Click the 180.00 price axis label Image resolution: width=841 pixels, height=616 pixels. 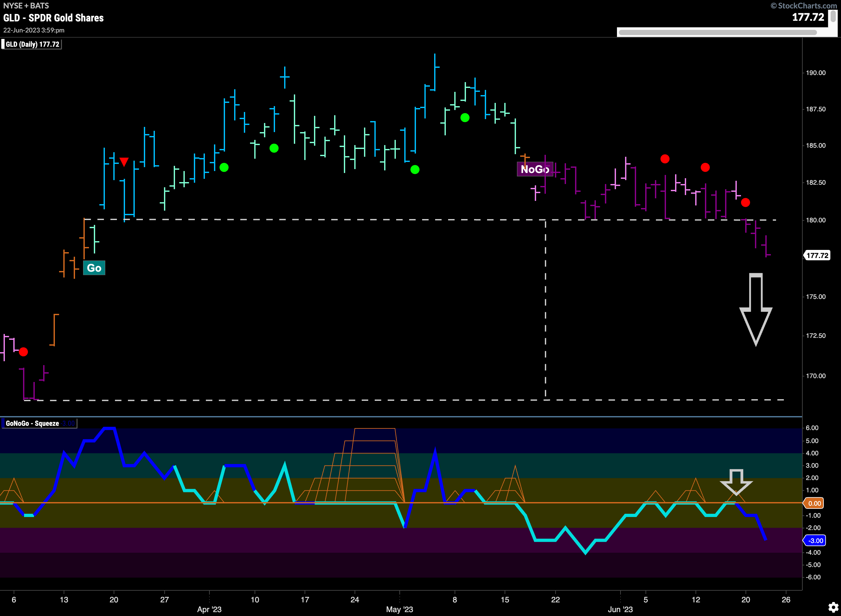point(816,220)
